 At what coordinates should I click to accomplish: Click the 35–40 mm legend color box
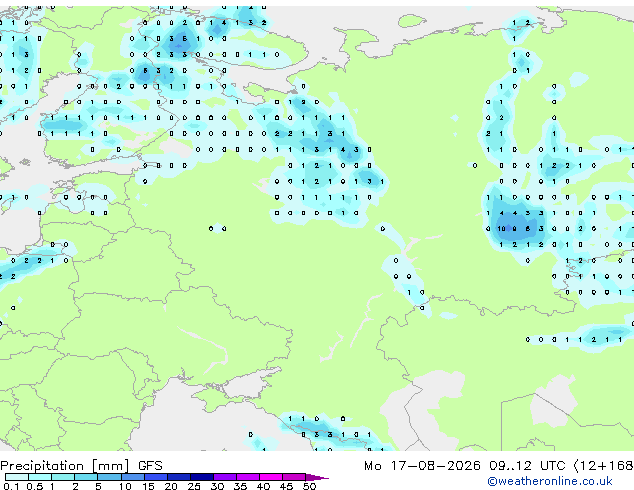[x=248, y=477]
